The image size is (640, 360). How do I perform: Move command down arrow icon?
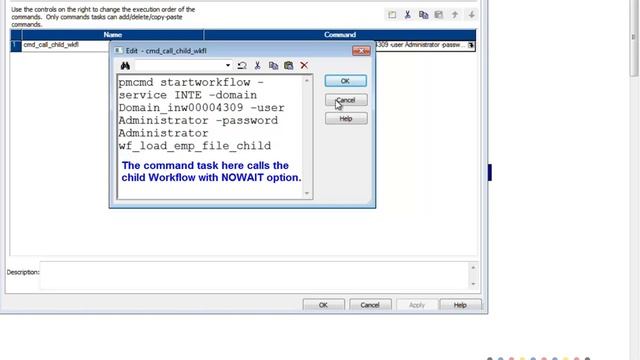(x=471, y=15)
